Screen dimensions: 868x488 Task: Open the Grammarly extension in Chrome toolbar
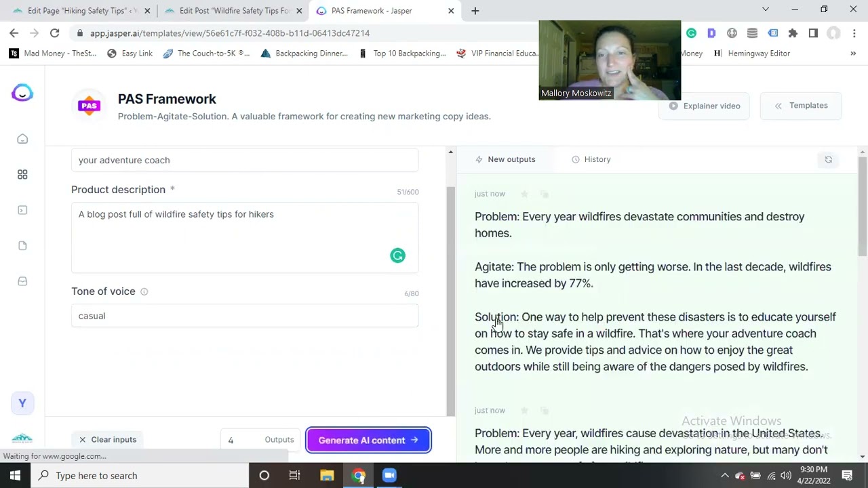691,33
